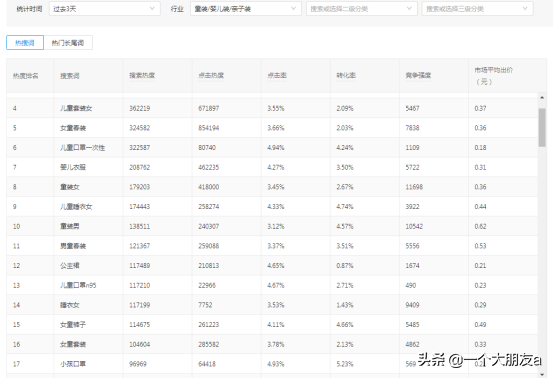Click the conversion rate 4.74%
Image resolution: width=553 pixels, height=378 pixels.
[x=345, y=207]
